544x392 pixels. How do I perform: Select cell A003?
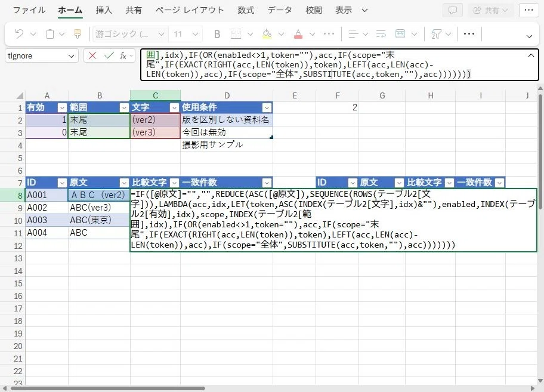coord(47,220)
